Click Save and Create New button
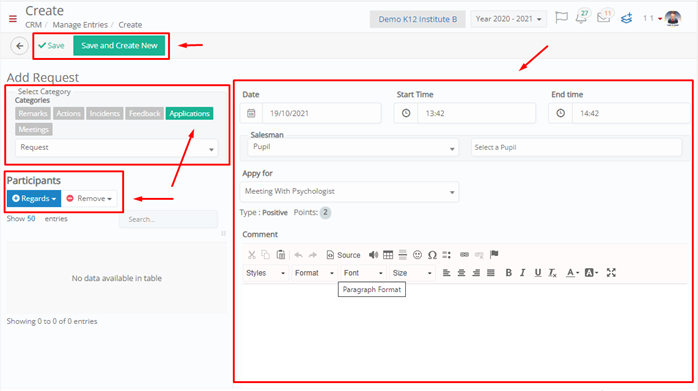Viewport: 698px width, 391px height. tap(119, 45)
